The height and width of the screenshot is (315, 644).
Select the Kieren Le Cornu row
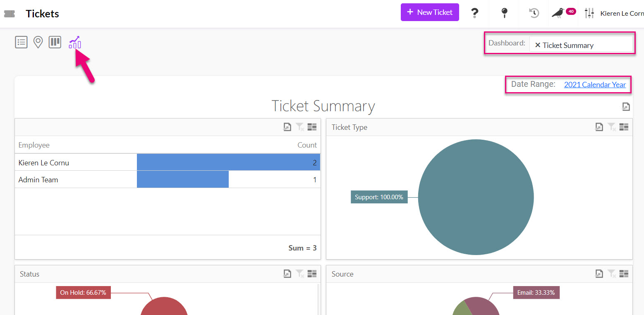point(168,162)
